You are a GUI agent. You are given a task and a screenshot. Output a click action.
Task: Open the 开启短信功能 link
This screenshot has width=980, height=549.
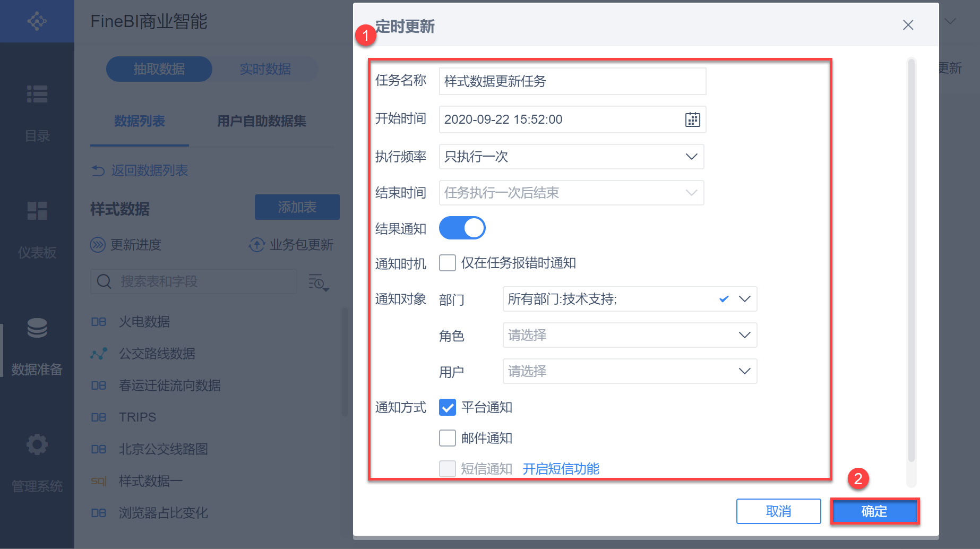coord(561,469)
